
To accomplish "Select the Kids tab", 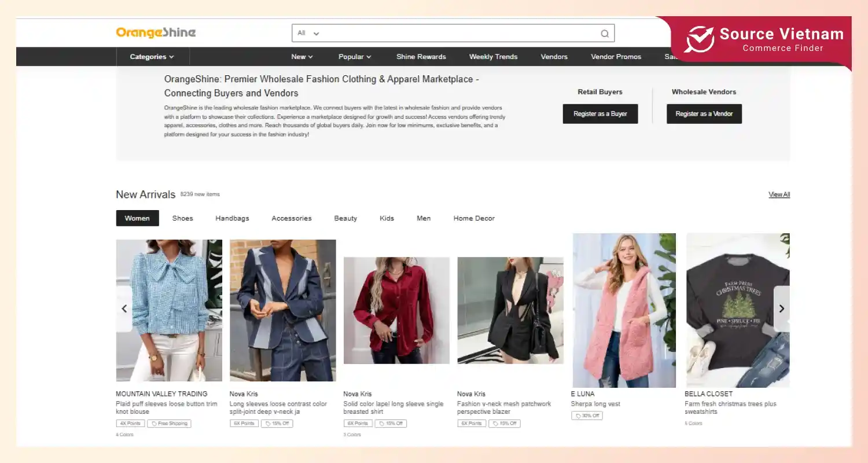I will click(x=387, y=218).
